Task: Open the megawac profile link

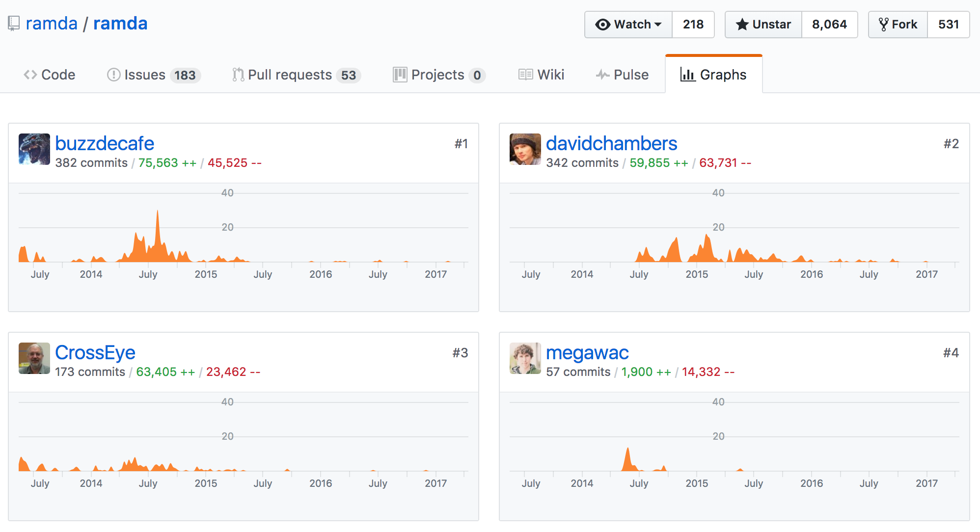Action: [587, 352]
